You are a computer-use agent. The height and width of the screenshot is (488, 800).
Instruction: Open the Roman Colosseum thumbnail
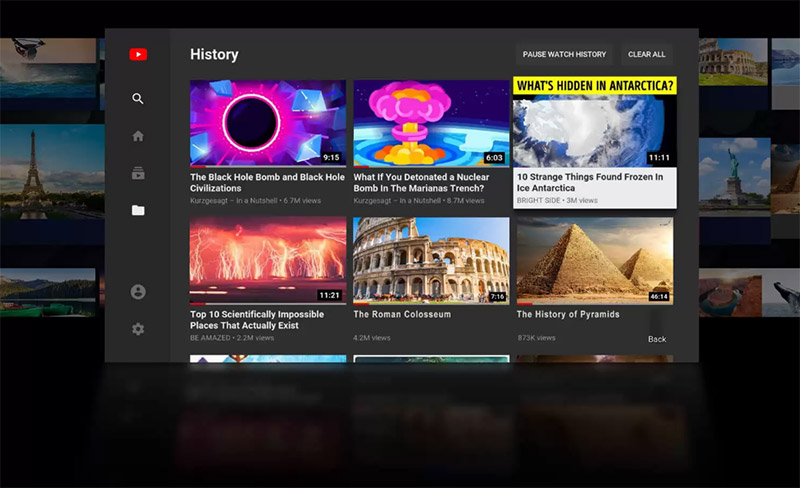point(431,260)
